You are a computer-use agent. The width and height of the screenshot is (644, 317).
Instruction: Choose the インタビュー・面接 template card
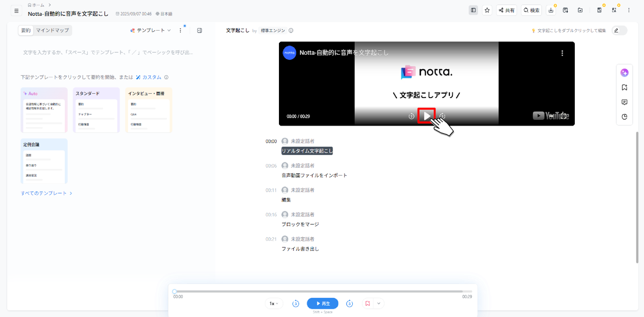(x=149, y=110)
